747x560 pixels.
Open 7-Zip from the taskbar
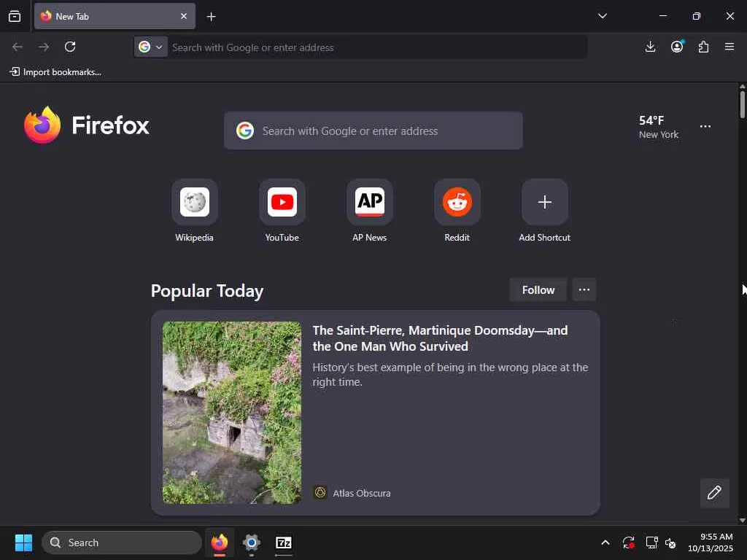[x=284, y=542]
